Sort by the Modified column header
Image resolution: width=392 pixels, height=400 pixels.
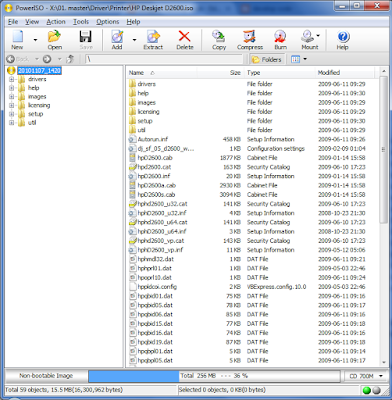345,73
